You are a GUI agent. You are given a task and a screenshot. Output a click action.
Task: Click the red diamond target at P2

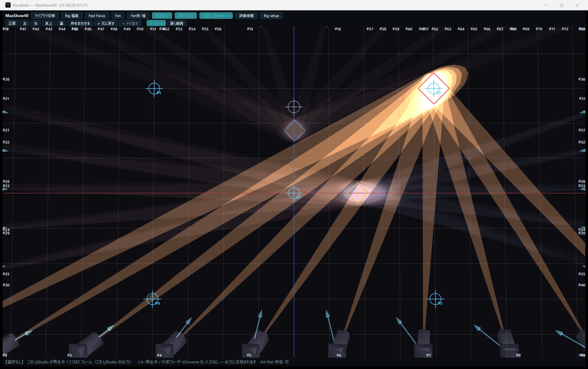(433, 89)
